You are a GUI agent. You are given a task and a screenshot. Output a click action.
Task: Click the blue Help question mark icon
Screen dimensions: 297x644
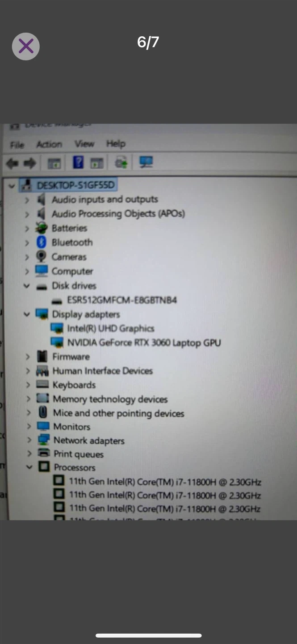[78, 162]
